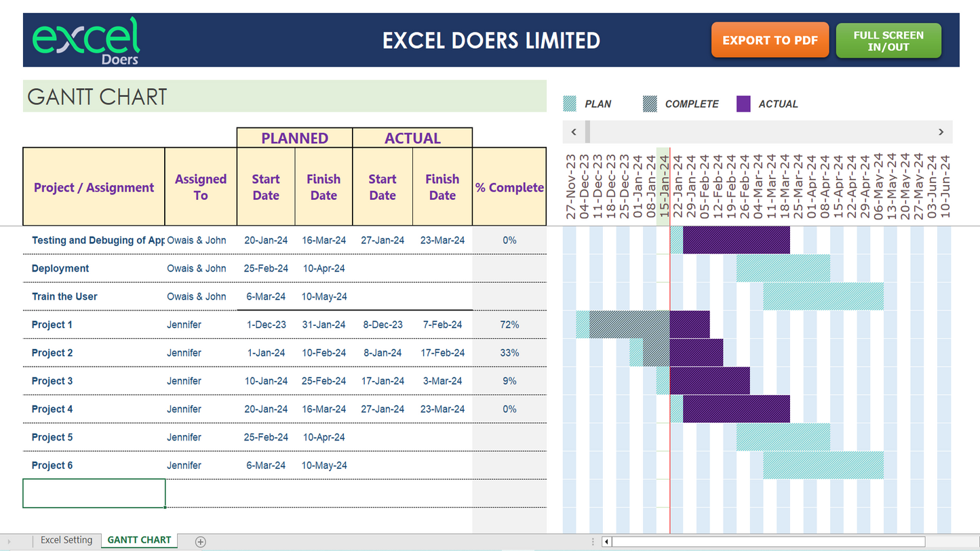Click the COMPLETE legend hatch icon
The image size is (980, 551).
coord(650,104)
